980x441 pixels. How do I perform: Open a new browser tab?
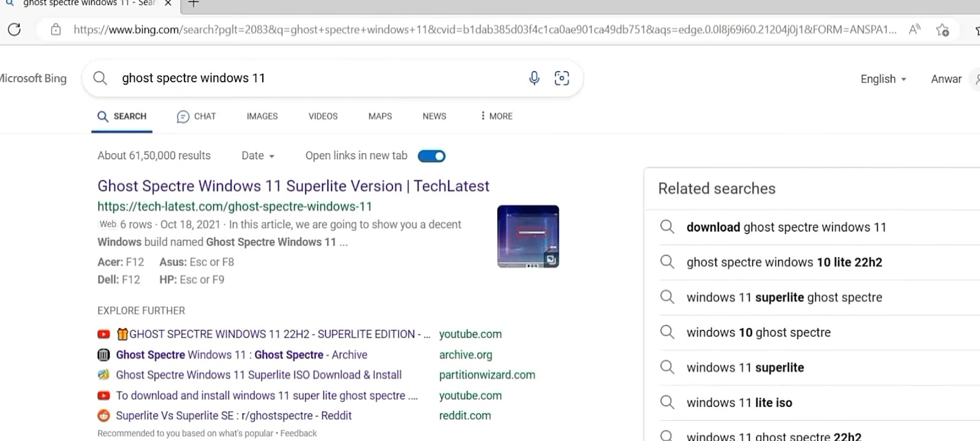pyautogui.click(x=194, y=3)
